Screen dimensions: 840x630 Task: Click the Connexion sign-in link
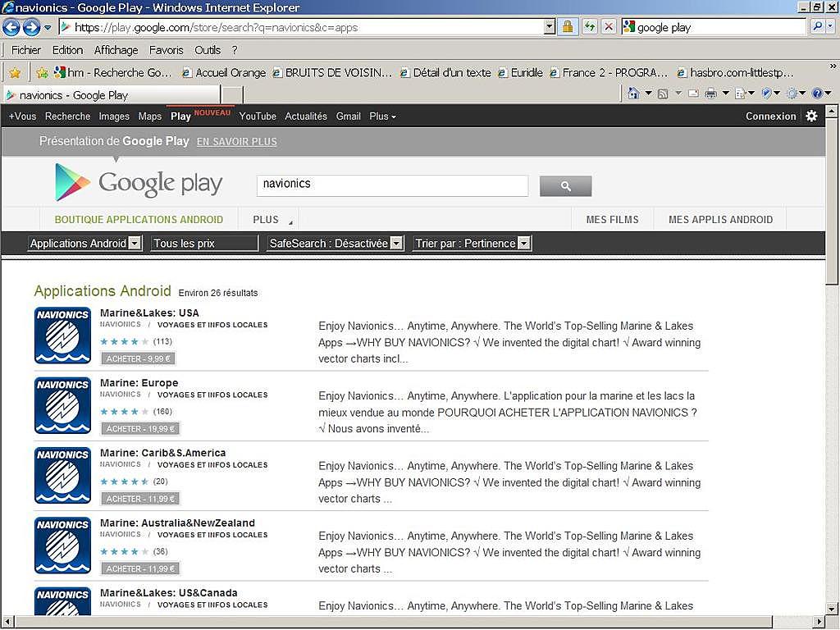coord(770,116)
